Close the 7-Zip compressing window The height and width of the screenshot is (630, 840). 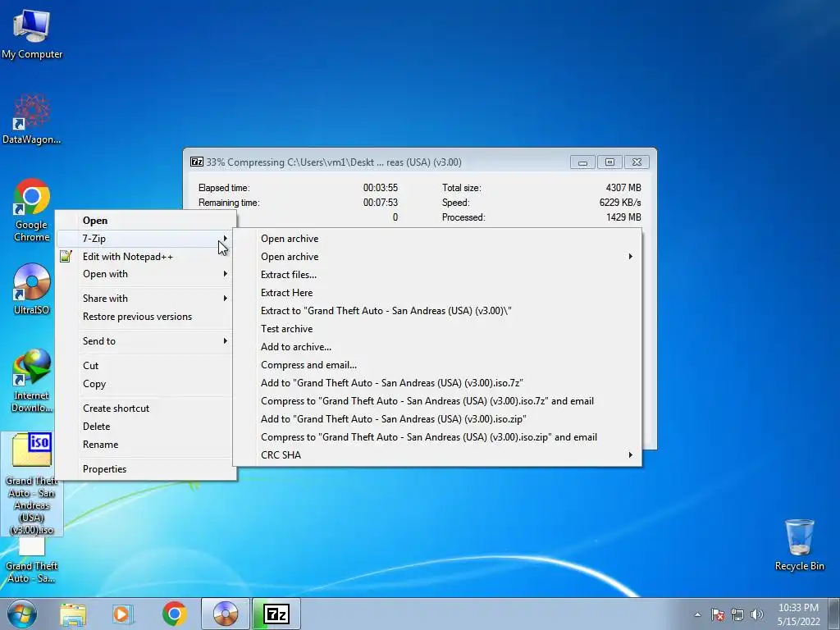click(x=637, y=162)
